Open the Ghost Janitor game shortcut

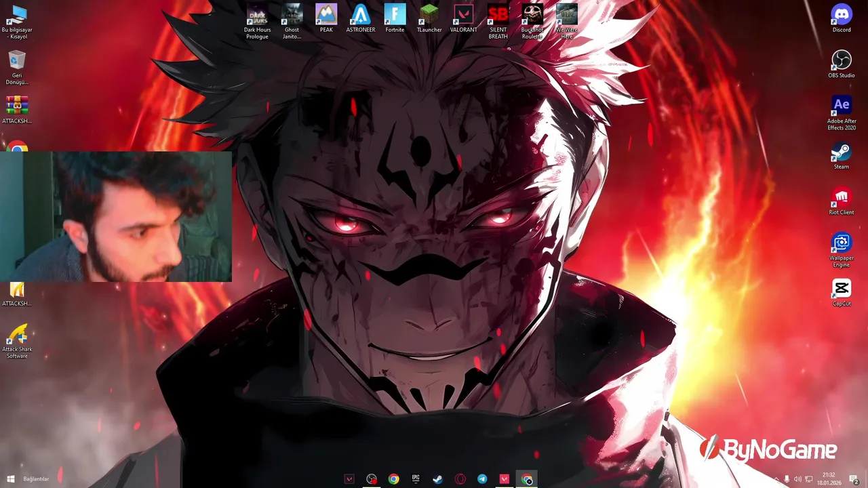click(x=292, y=21)
